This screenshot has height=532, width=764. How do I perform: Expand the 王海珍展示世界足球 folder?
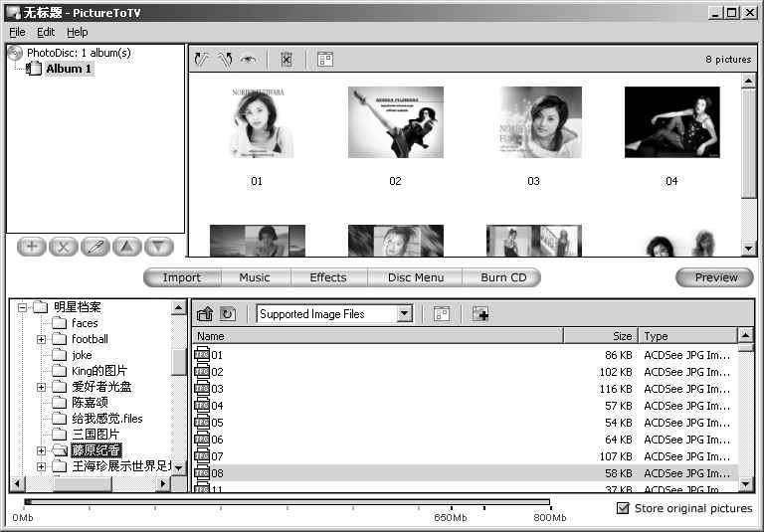pos(41,466)
